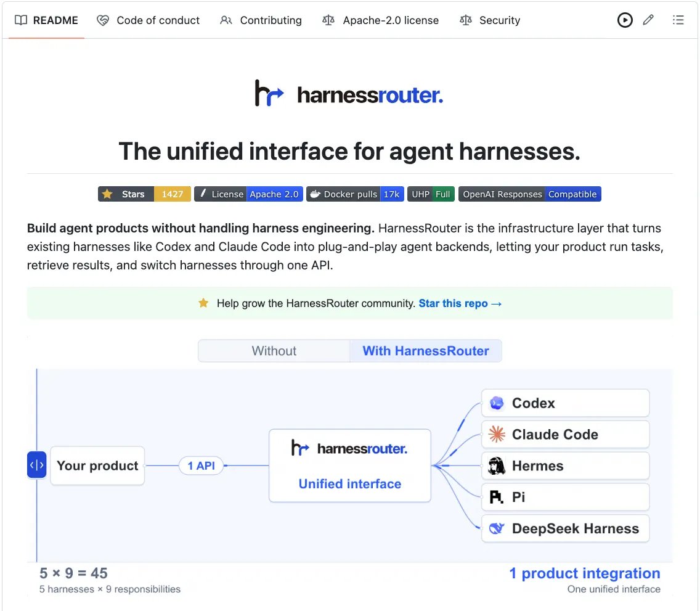Click the 1 API pill label
Image resolution: width=700 pixels, height=611 pixels.
click(201, 466)
